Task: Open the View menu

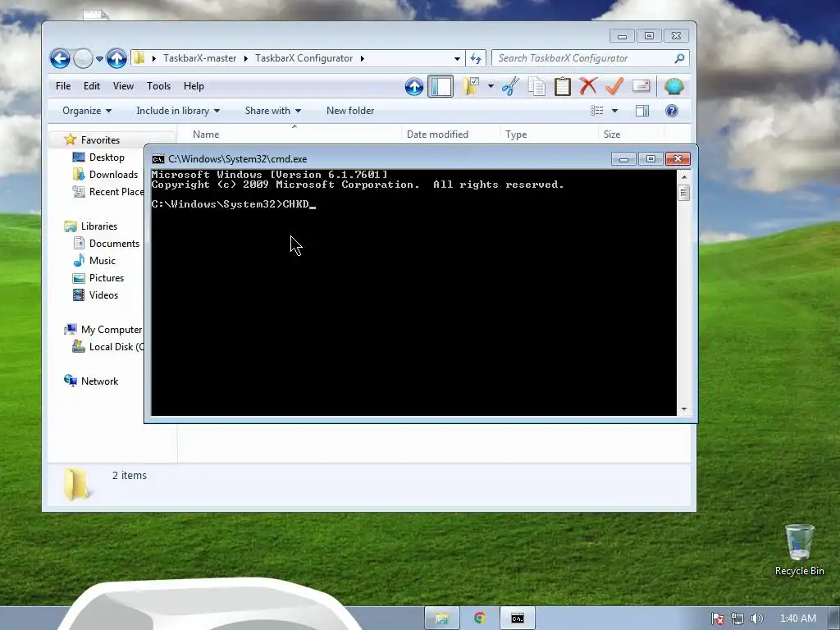Action: click(x=123, y=86)
